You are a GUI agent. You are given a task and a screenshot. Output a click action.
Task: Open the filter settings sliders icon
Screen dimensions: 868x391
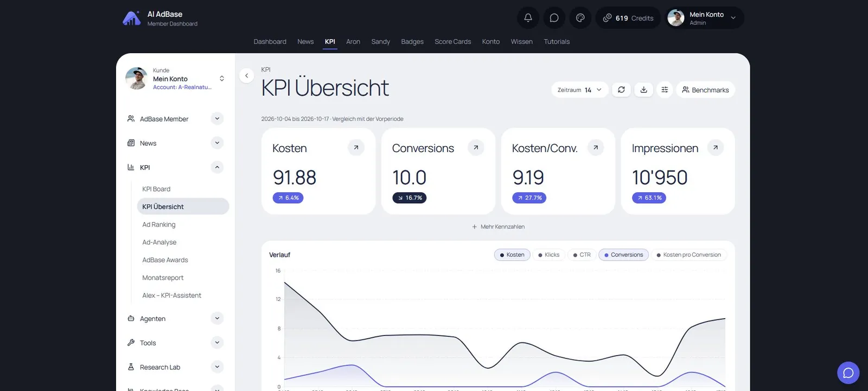point(665,90)
